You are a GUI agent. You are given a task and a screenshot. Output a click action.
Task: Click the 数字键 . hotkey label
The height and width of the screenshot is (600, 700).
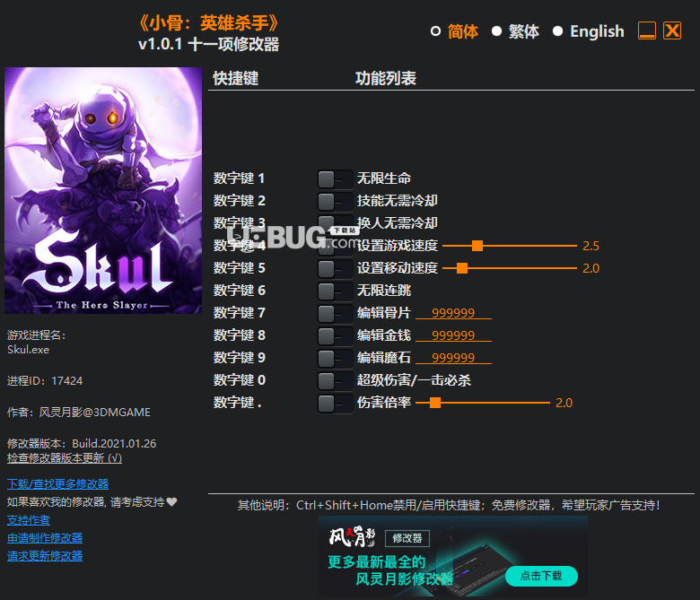tap(238, 403)
